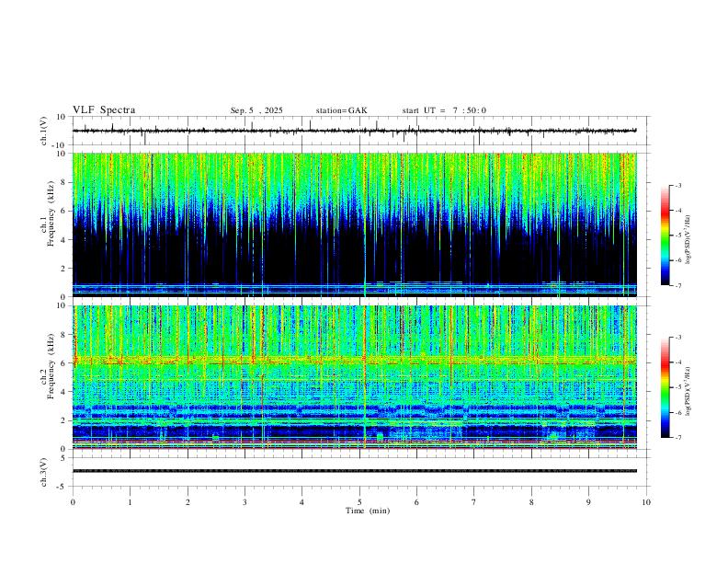This screenshot has width=728, height=563.
Task: Click the 'ch.1(V)' waveform axis label
Action: coord(44,131)
